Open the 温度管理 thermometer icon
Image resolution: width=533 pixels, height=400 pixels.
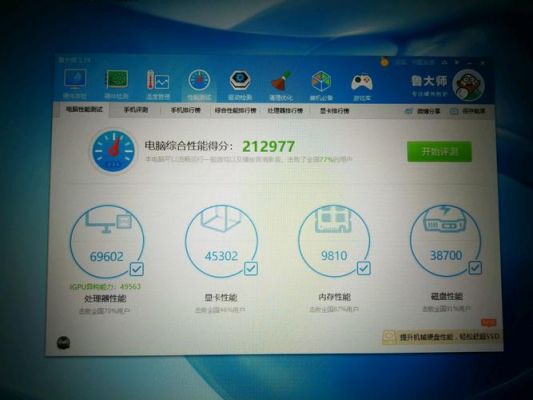tap(158, 81)
